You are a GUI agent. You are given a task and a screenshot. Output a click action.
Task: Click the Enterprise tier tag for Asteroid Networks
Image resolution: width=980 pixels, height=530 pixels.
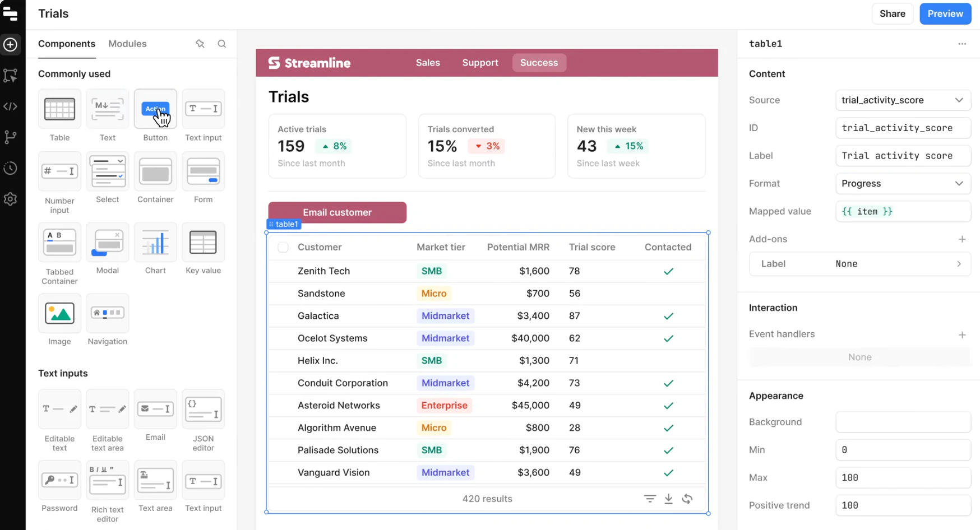[x=444, y=406]
